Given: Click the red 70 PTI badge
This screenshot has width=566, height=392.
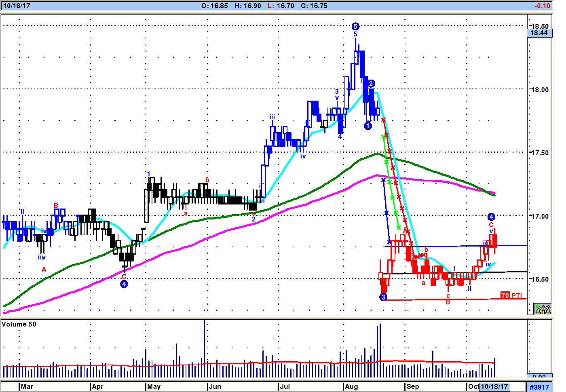Looking at the screenshot, I should tap(505, 295).
